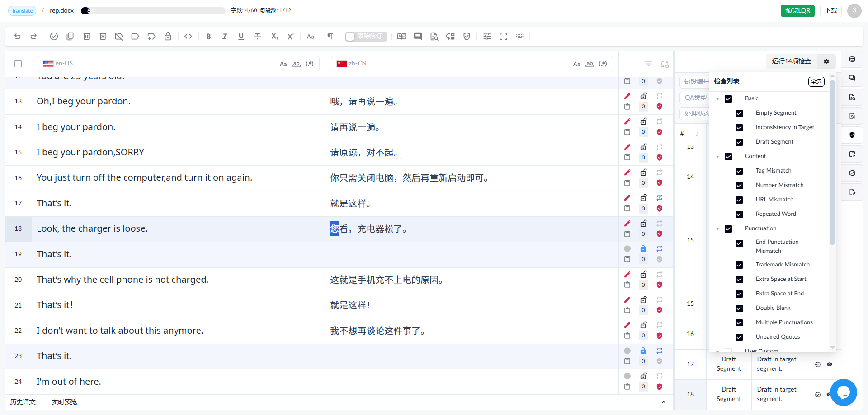
Task: Apply superscript formatting
Action: click(291, 37)
